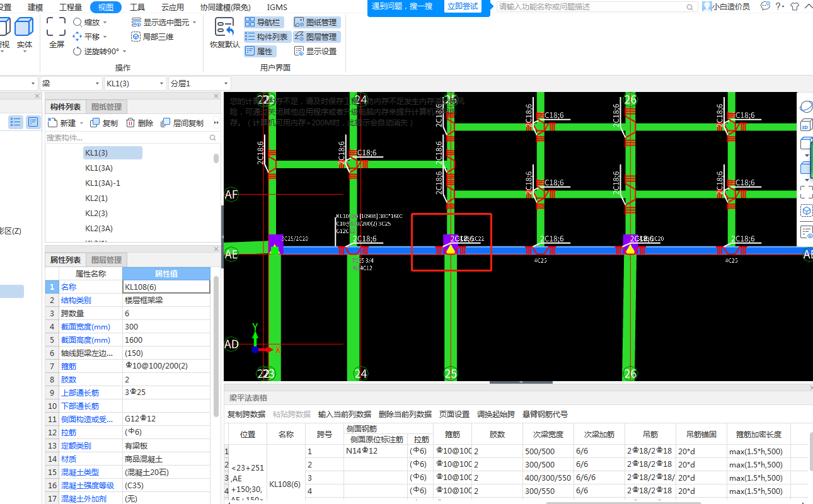The height and width of the screenshot is (504, 813).
Task: Open the KL1(3) component dropdown
Action: click(x=135, y=83)
